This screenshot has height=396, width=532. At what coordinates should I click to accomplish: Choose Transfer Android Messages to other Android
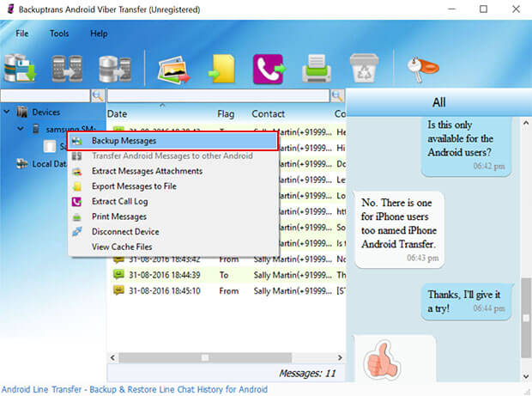[x=172, y=155]
